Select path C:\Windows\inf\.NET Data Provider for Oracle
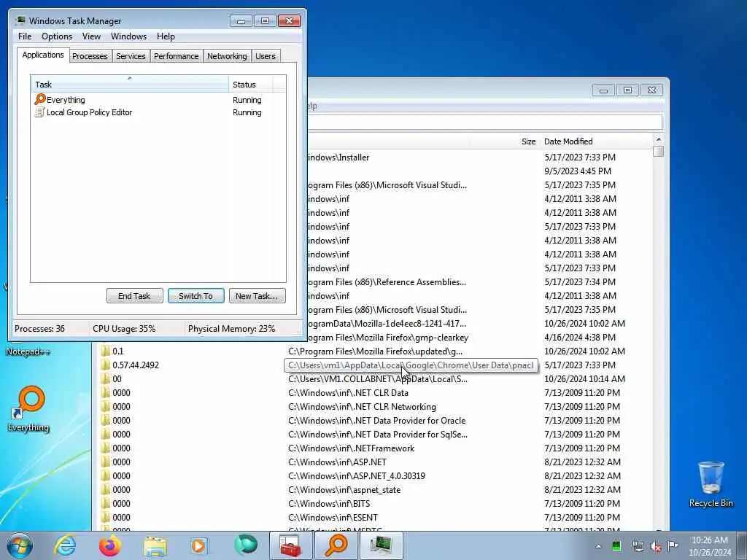This screenshot has width=747, height=560. [377, 421]
